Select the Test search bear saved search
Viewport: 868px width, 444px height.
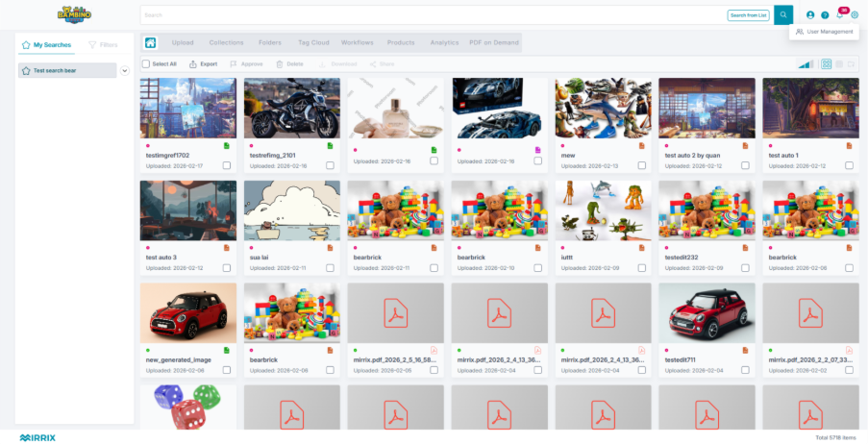click(67, 70)
